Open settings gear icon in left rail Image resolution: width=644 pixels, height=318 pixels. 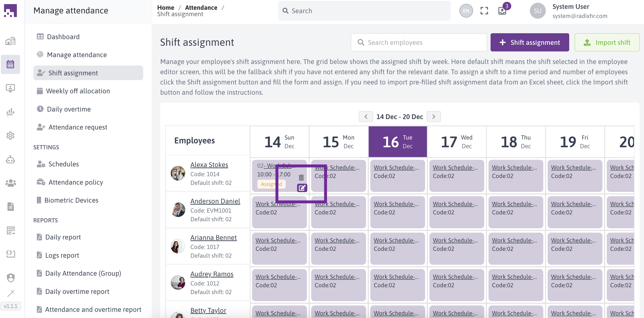[10, 135]
